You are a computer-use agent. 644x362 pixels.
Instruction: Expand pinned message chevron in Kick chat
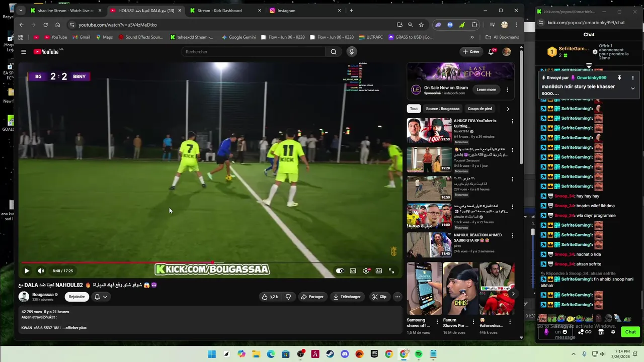click(x=632, y=88)
